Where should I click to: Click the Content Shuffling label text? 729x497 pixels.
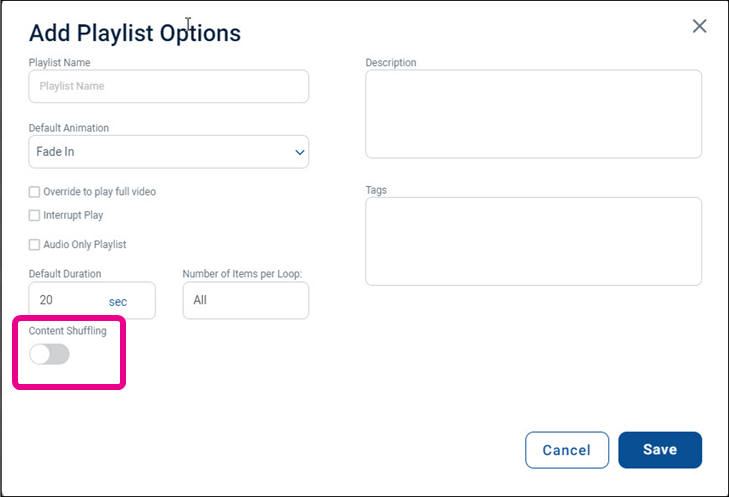click(x=67, y=331)
